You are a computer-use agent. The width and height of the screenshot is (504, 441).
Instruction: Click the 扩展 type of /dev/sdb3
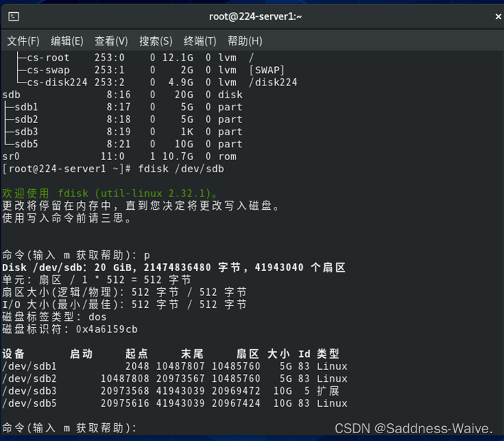(x=328, y=391)
